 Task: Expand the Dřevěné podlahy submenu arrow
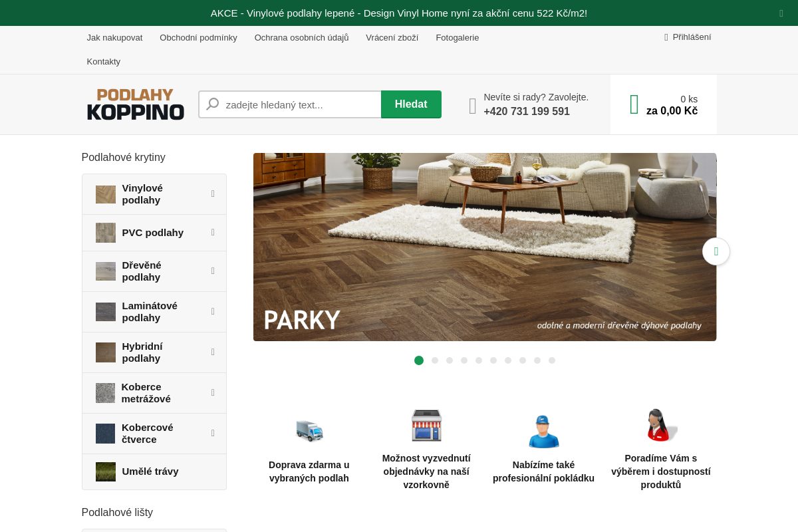tap(213, 271)
